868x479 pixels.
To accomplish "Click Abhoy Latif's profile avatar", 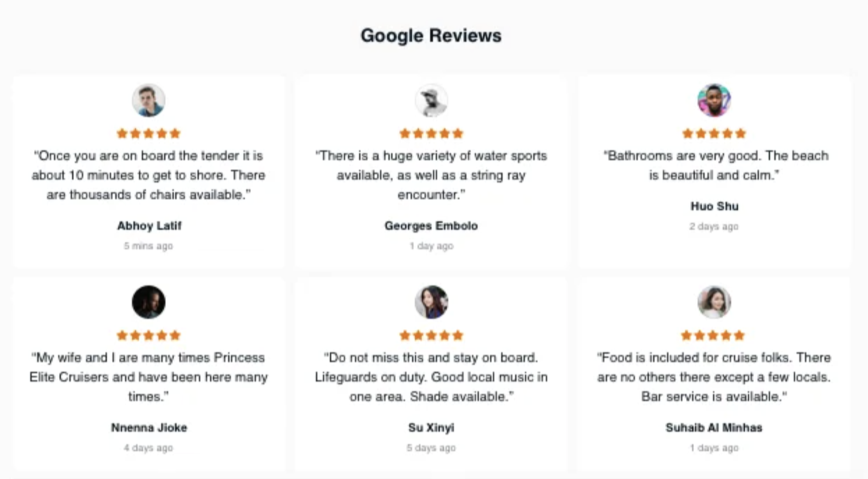I will (148, 100).
